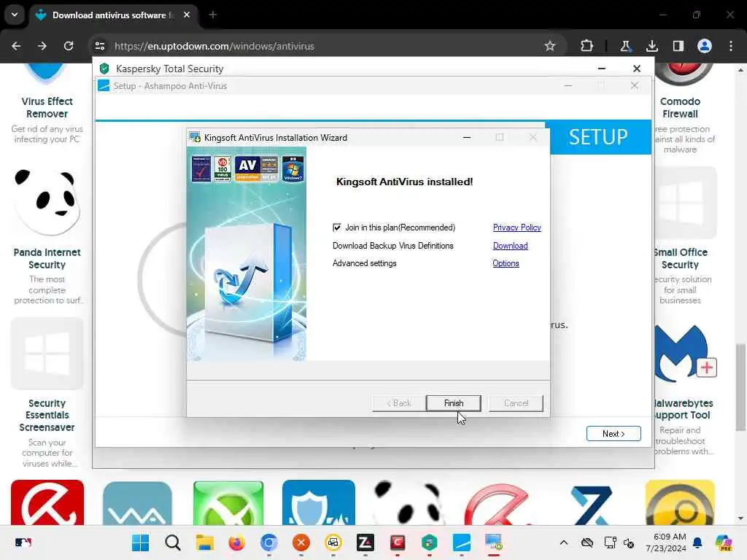Uncheck Join in this plan (Recommended)
Screen dimensions: 747x560
click(x=337, y=227)
